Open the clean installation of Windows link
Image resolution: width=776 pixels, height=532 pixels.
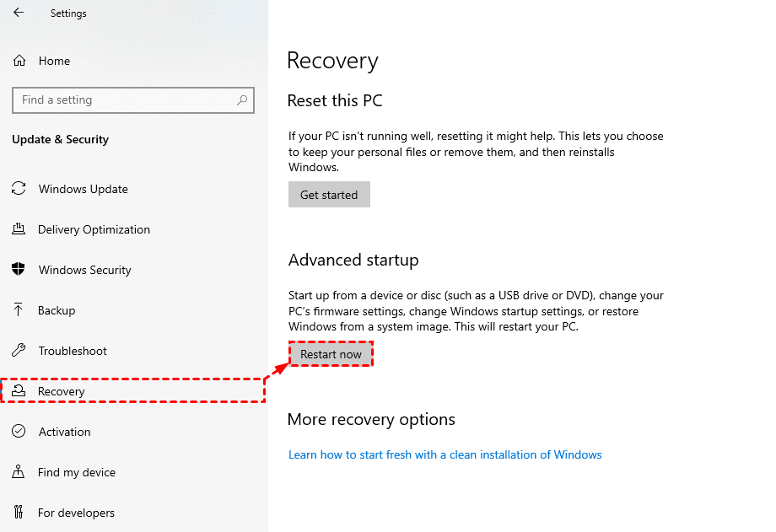point(445,454)
